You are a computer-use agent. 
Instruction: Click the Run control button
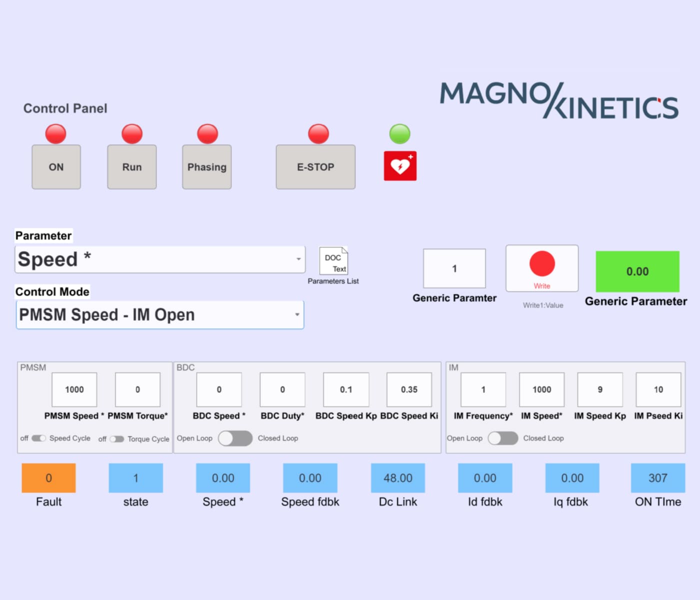[131, 167]
